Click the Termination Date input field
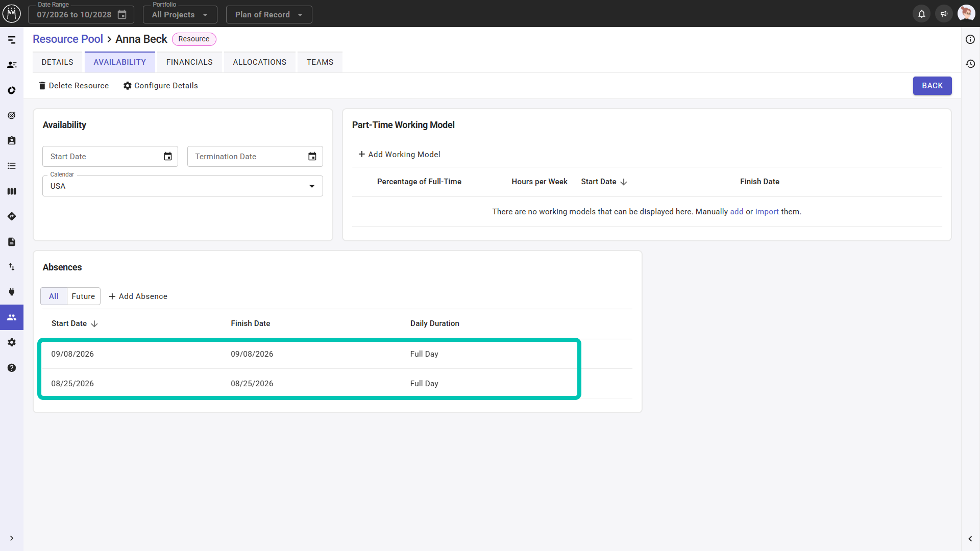This screenshot has height=551, width=980. click(x=255, y=157)
